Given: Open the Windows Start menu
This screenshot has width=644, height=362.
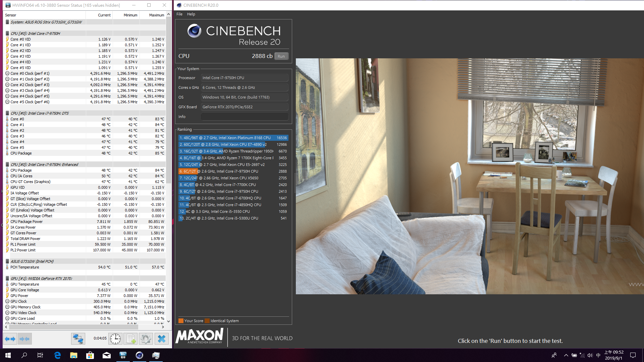Looking at the screenshot, I should tap(8, 355).
